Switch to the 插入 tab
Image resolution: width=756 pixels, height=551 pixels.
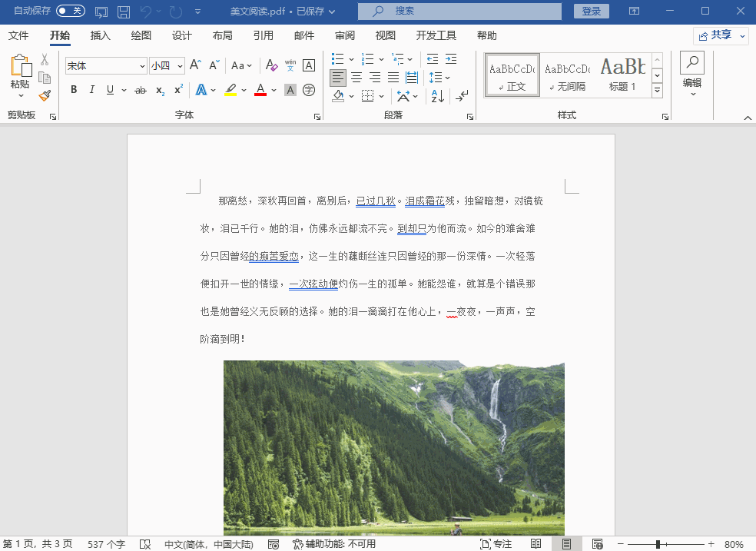101,35
